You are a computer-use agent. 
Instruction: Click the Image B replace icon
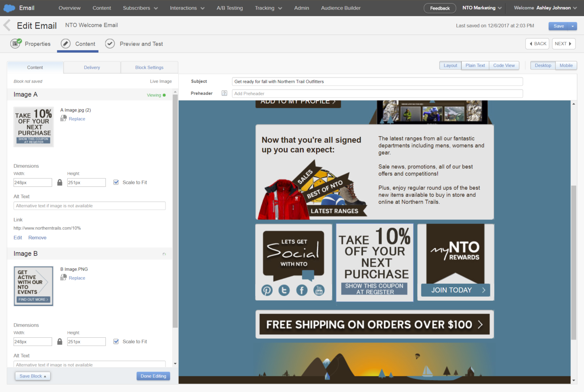coord(64,277)
